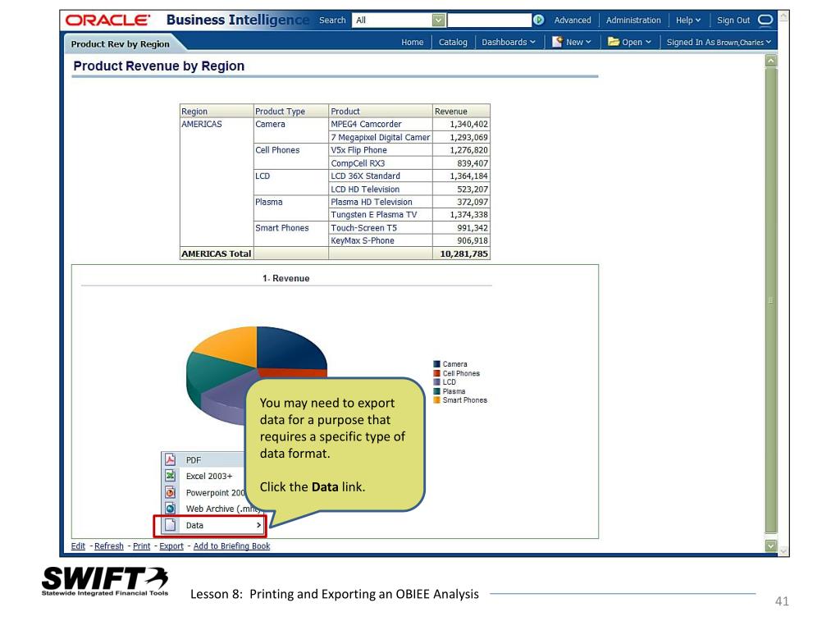Screen dimensions: 840x630
Task: Click the Plasma legend swatch
Action: tap(436, 391)
